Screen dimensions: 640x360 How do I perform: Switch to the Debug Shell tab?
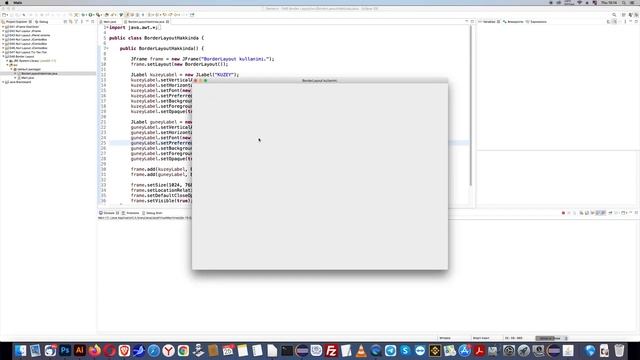[x=152, y=213]
